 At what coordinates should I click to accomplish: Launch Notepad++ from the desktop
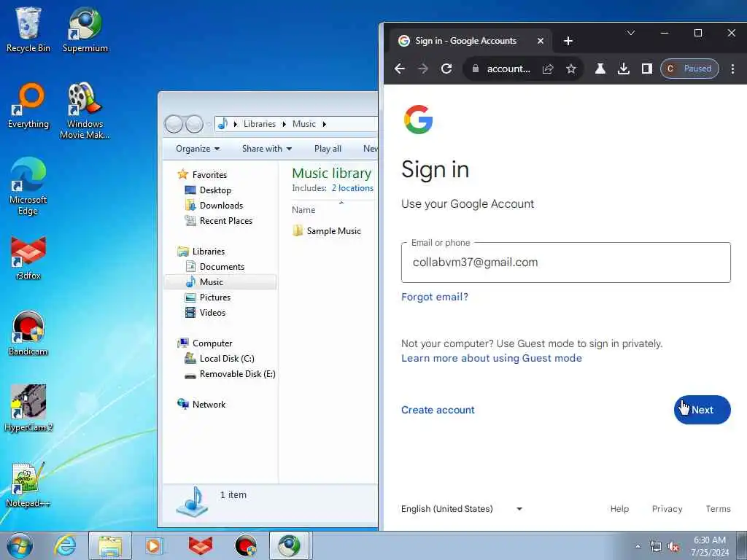coord(28,485)
